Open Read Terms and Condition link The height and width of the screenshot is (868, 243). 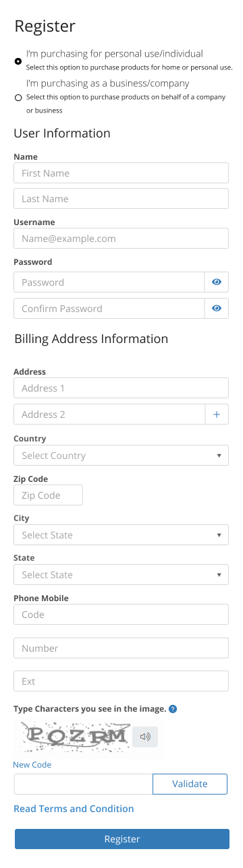[x=74, y=809]
